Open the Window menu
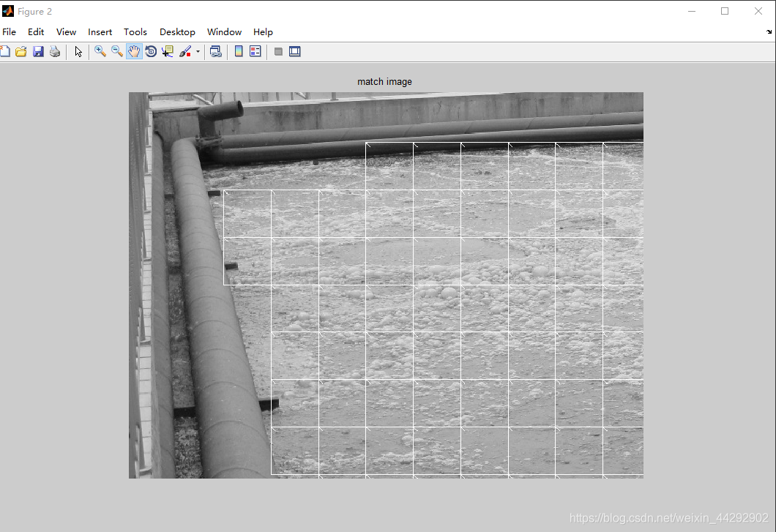The image size is (776, 532). point(224,31)
